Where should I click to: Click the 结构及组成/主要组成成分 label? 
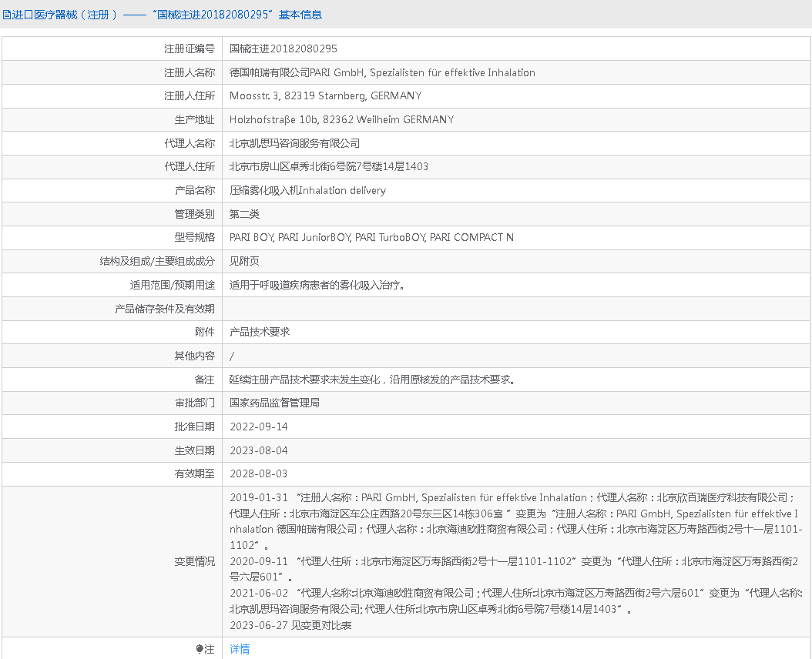point(157,262)
